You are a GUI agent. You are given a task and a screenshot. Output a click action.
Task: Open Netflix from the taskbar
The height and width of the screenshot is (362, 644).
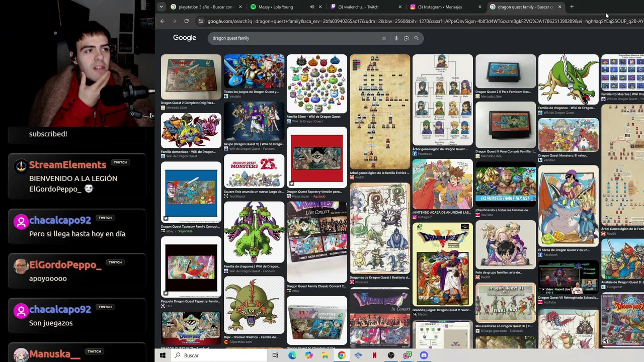pyautogui.click(x=374, y=355)
